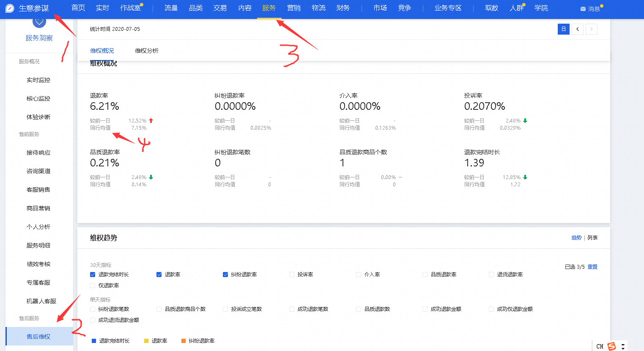The height and width of the screenshot is (351, 644).
Task: Open the 竞争 menu
Action: 405,8
